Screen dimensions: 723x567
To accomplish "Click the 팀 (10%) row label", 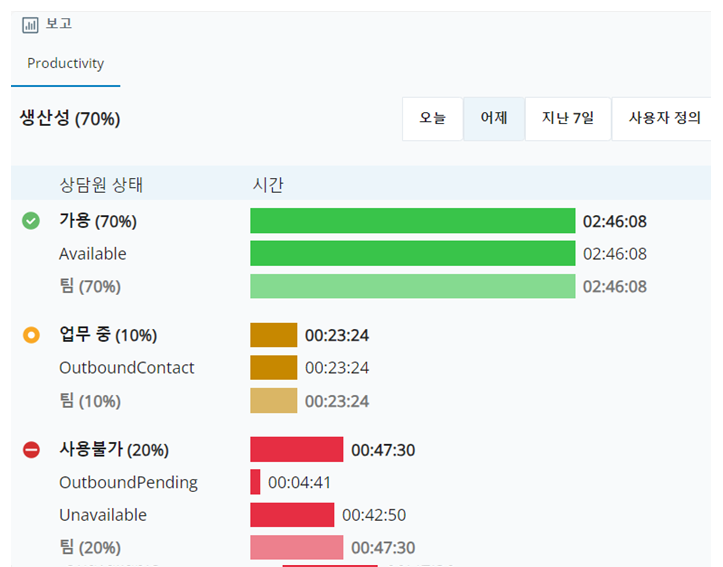I will (x=90, y=401).
